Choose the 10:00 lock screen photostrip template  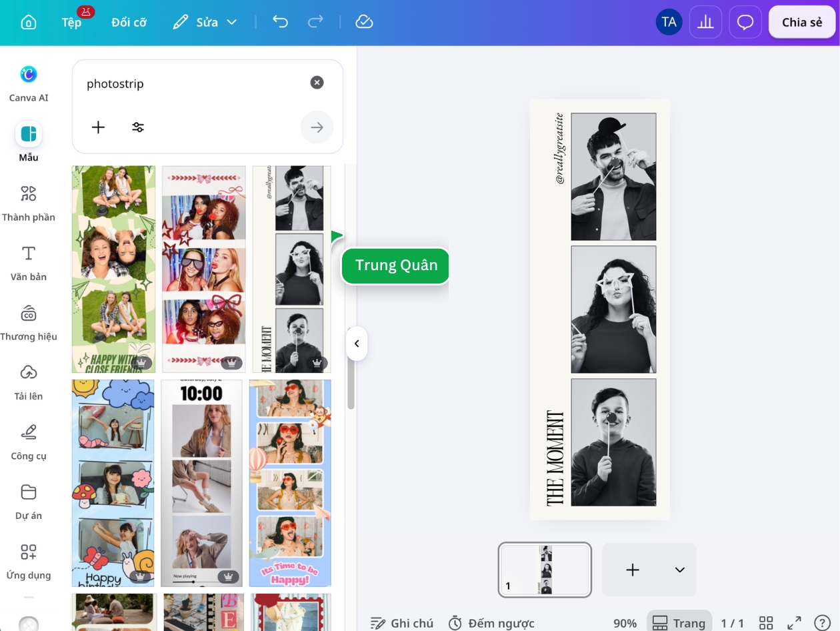(x=201, y=483)
